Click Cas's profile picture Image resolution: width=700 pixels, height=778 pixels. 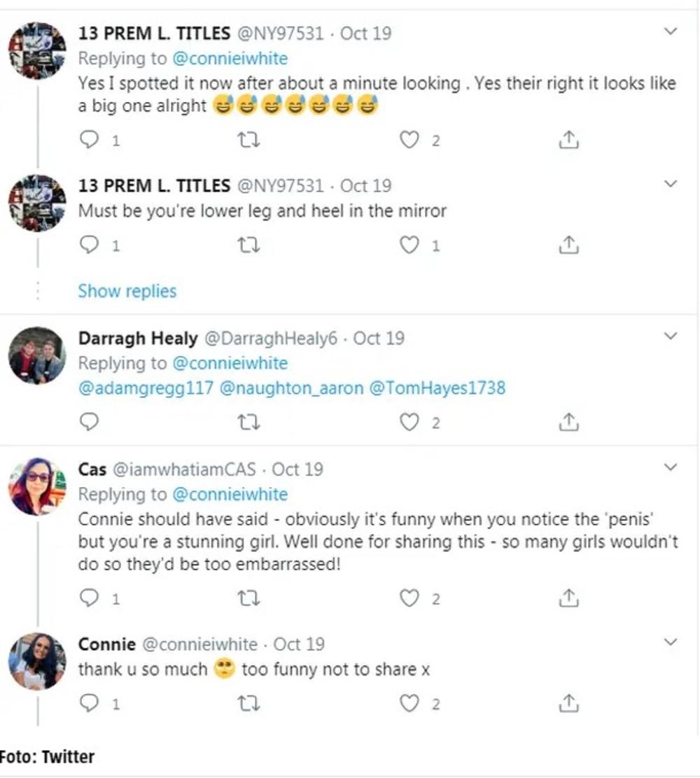(36, 486)
